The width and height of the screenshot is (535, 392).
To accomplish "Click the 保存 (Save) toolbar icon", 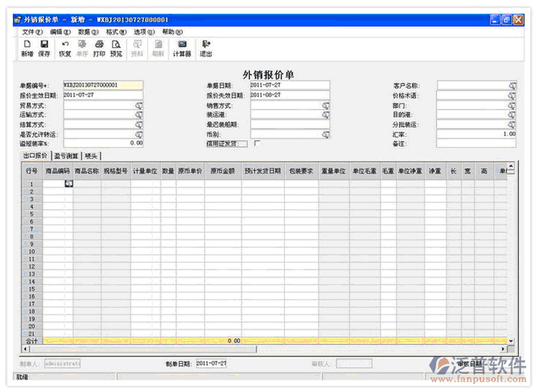I will click(x=44, y=47).
